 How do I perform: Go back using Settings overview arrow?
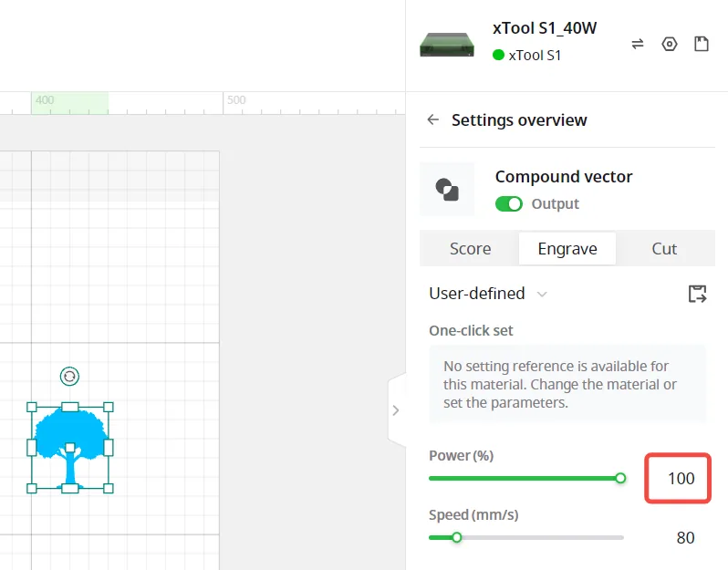pyautogui.click(x=432, y=119)
